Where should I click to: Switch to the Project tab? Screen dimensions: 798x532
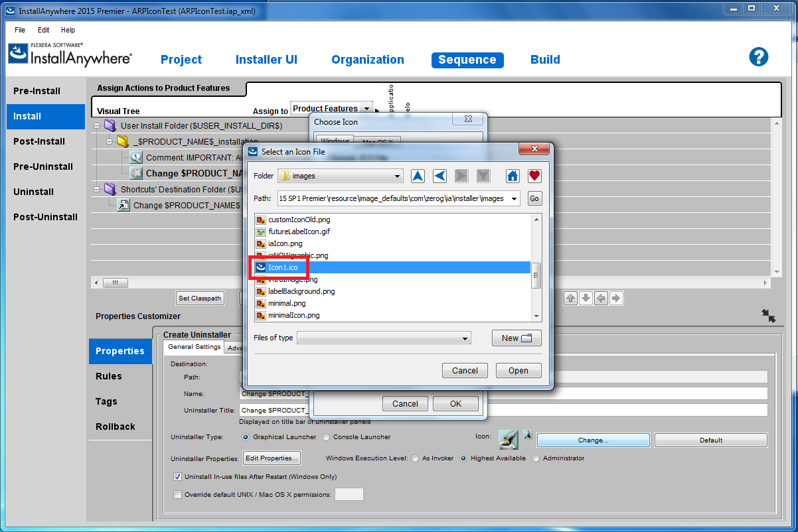click(181, 60)
